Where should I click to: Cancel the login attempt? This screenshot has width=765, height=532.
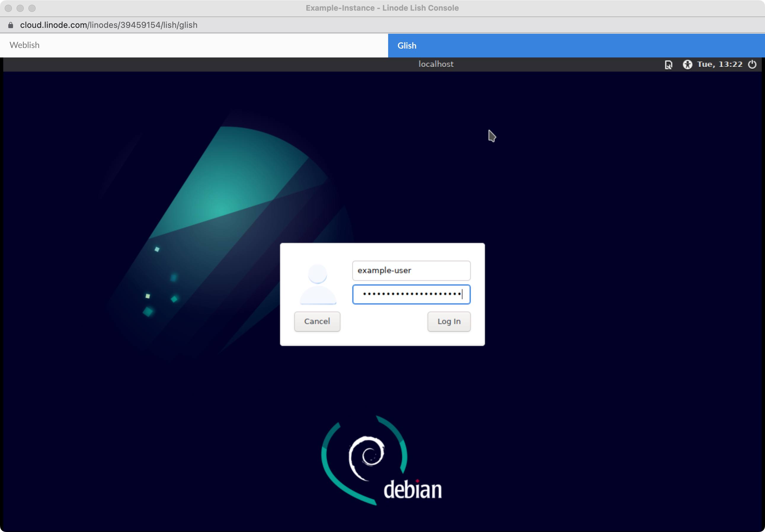click(x=316, y=321)
